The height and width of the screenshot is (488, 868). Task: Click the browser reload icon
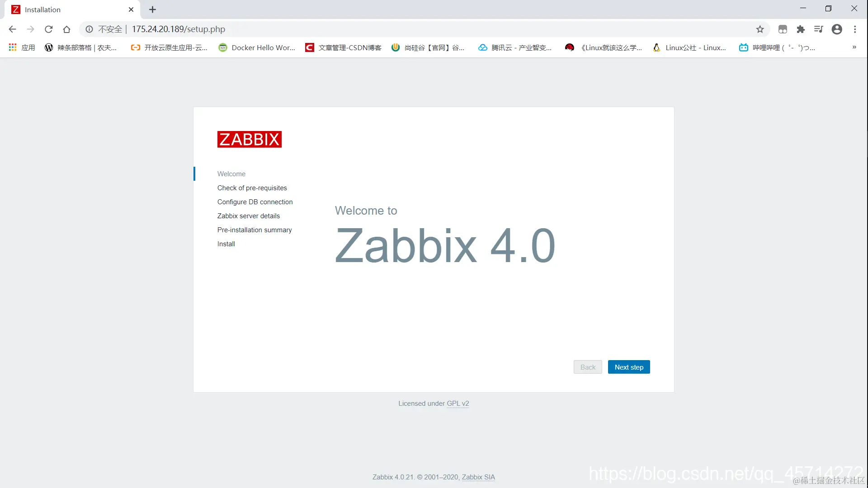pyautogui.click(x=49, y=29)
